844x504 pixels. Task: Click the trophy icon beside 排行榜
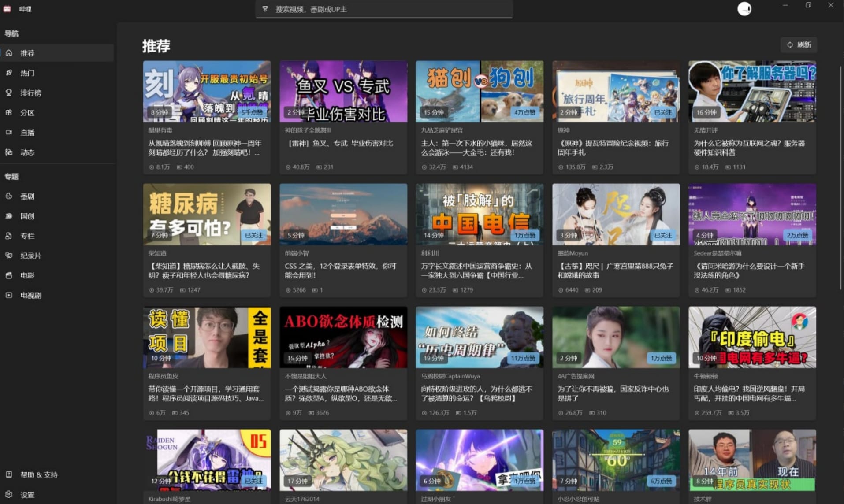9,93
